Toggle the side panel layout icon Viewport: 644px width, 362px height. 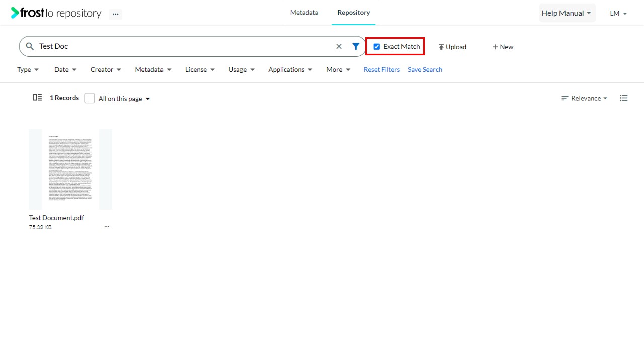click(37, 98)
